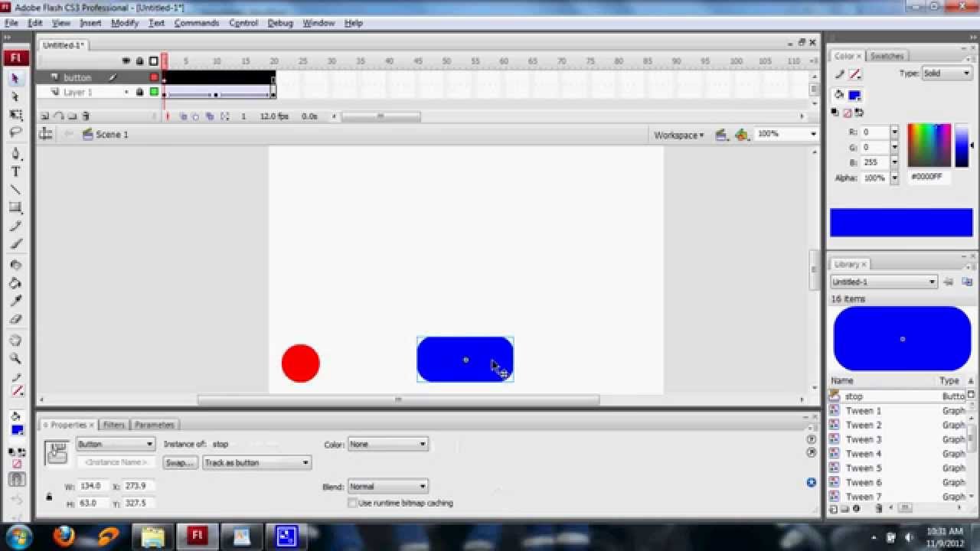Image resolution: width=980 pixels, height=551 pixels.
Task: Click the Delete Layer trash icon
Action: (86, 116)
